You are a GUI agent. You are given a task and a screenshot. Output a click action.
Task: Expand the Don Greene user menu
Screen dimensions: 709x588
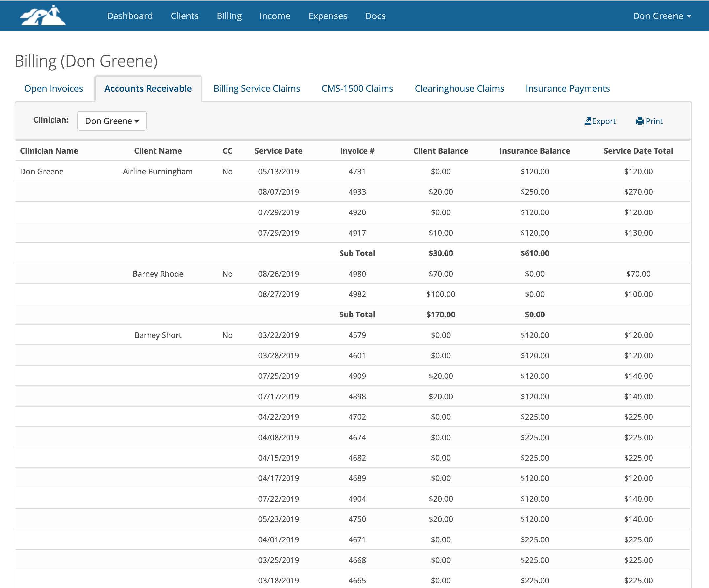(x=661, y=16)
